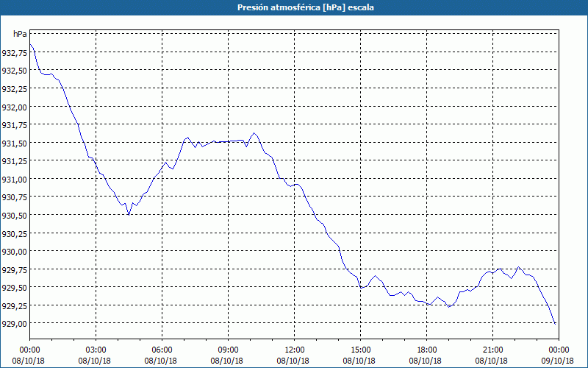Image resolution: width=588 pixels, height=368 pixels.
Task: Click the 18:00 x-axis time label
Action: (x=426, y=350)
